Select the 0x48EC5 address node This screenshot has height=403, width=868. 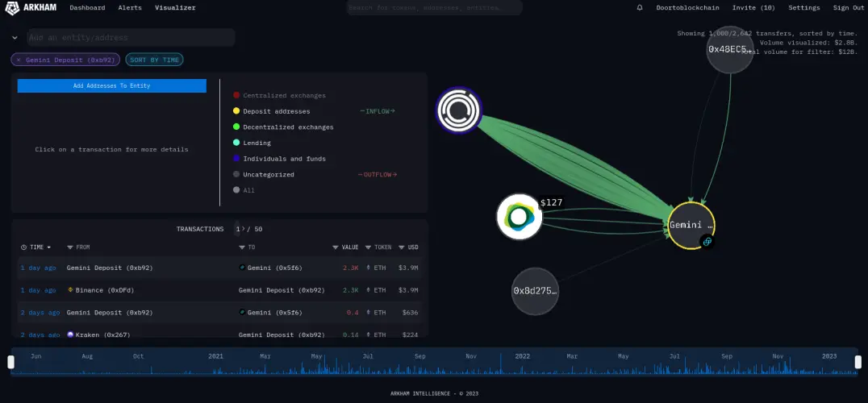point(730,49)
